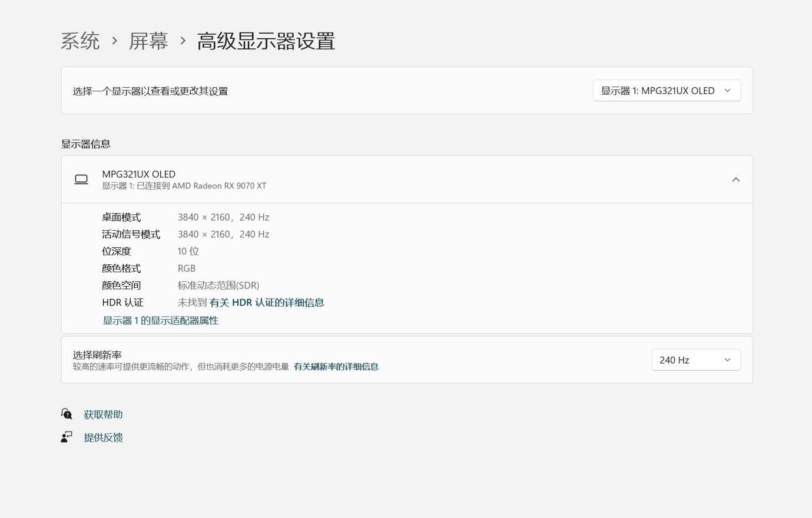
Task: Click the 获取帮助 link
Action: [103, 414]
